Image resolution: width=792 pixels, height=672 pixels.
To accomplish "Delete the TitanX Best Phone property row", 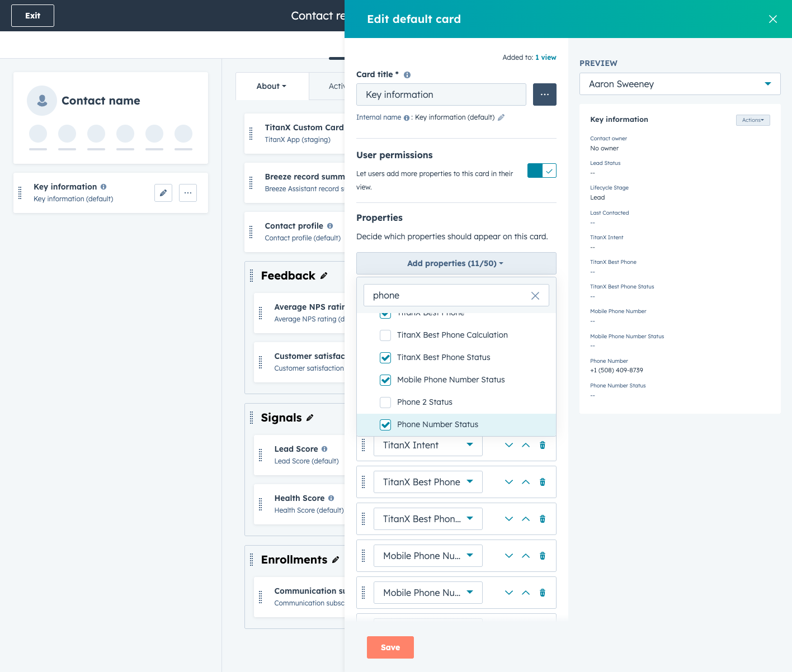I will 543,482.
